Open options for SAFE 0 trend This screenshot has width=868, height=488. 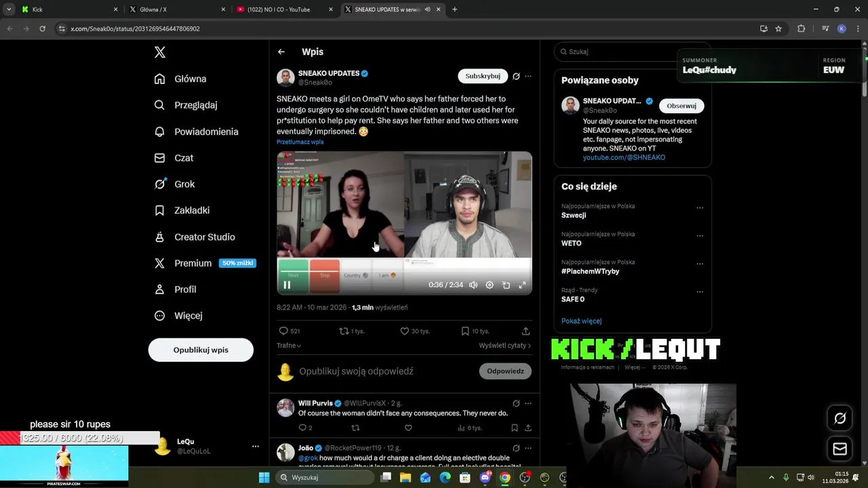point(700,292)
